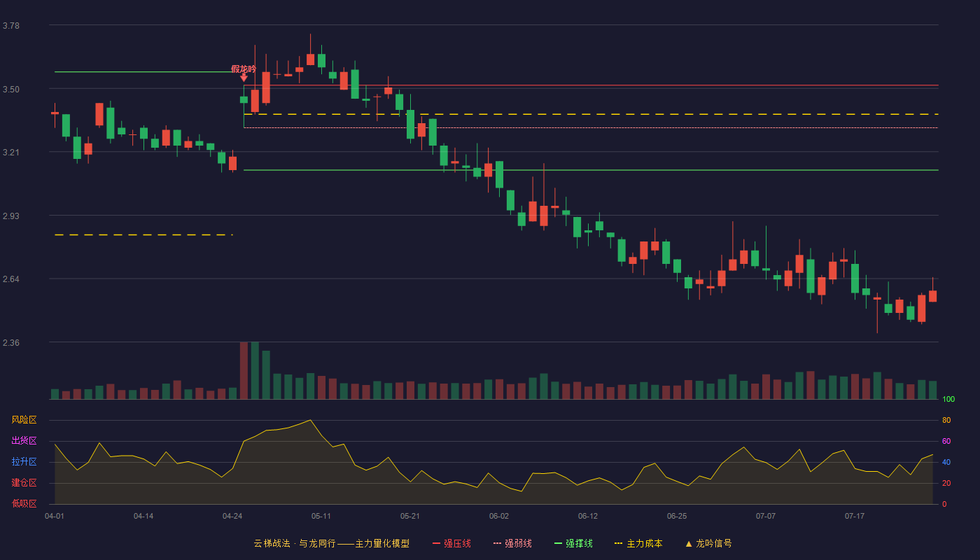This screenshot has width=980, height=560.
Task: Click the 05-21 date axis label
Action: (x=410, y=516)
